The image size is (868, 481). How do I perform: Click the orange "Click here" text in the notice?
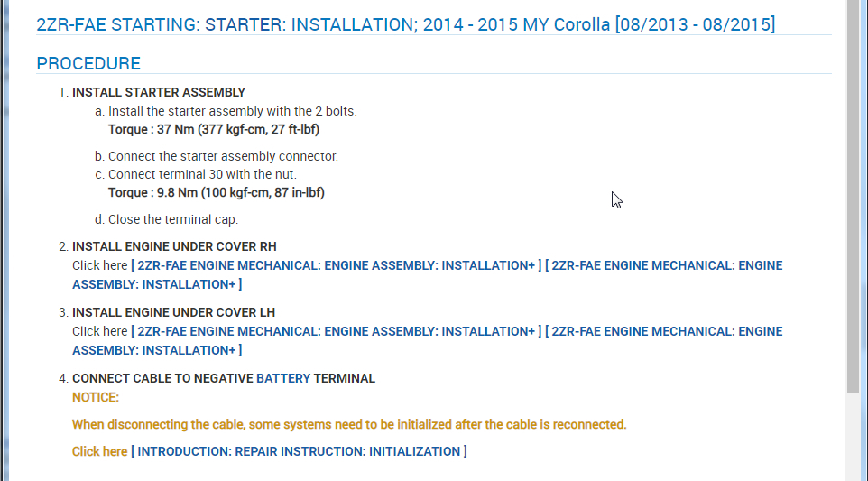[99, 451]
